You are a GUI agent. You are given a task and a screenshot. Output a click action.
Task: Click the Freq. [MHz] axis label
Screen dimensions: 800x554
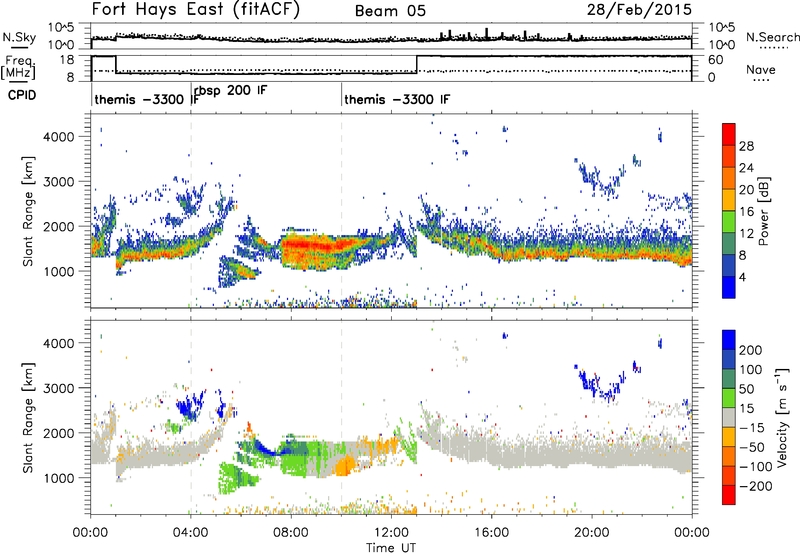(15, 68)
